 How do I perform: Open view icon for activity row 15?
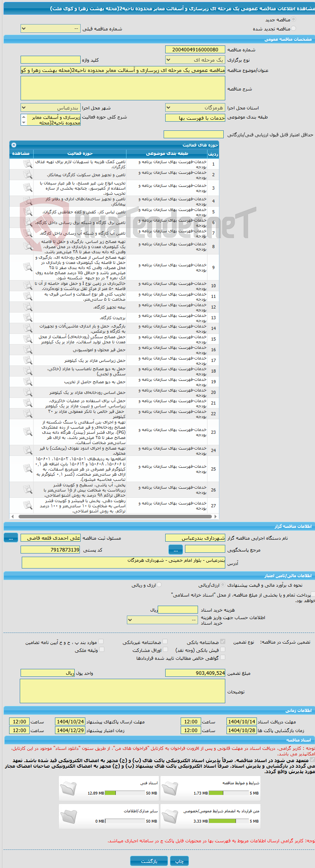click(x=28, y=339)
